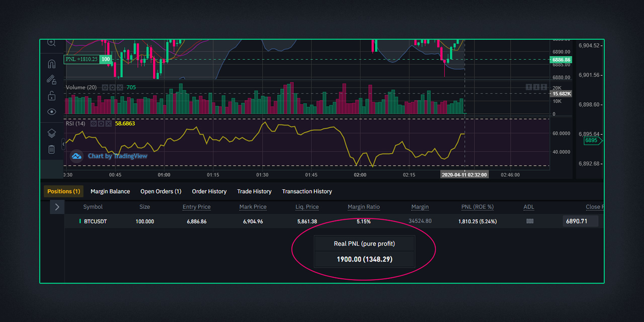Click the close price field showing 6890.71
644x322 pixels.
click(580, 221)
